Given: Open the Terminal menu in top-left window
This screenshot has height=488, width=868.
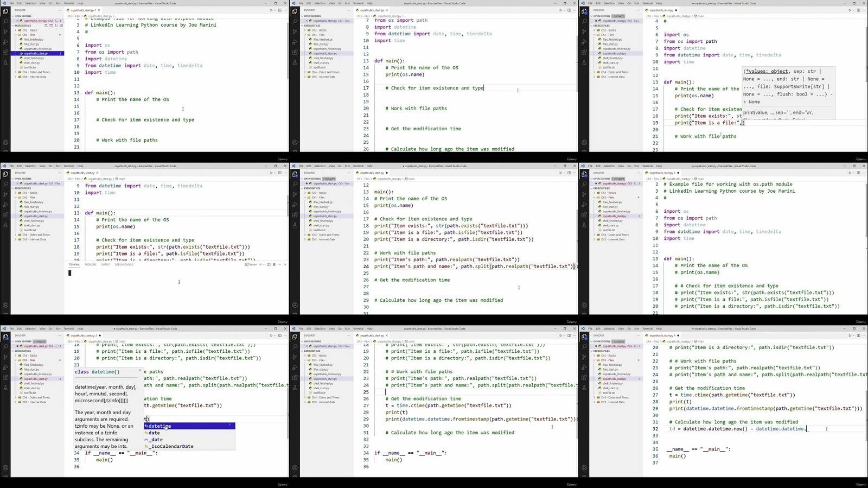Looking at the screenshot, I should pyautogui.click(x=69, y=3).
